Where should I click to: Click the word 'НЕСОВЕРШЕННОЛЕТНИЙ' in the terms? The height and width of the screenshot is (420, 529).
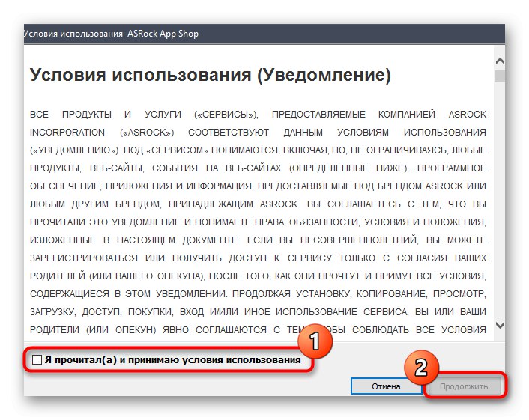[x=359, y=240]
